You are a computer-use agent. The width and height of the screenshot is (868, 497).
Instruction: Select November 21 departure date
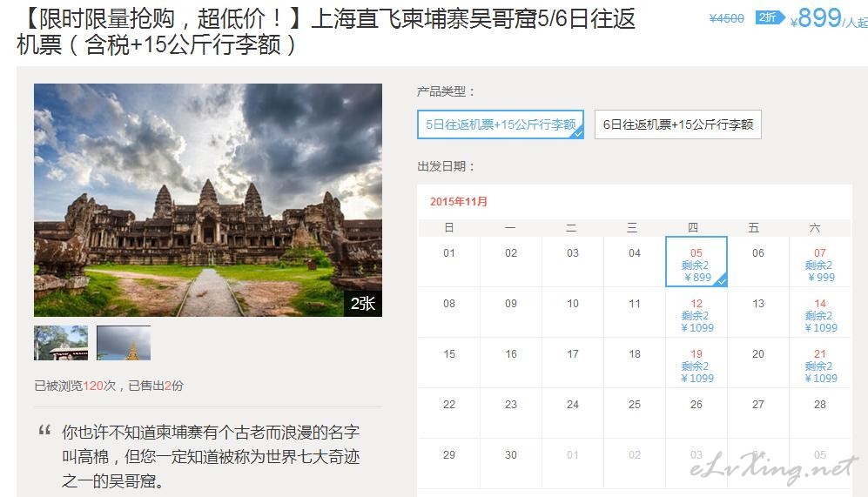coord(820,362)
